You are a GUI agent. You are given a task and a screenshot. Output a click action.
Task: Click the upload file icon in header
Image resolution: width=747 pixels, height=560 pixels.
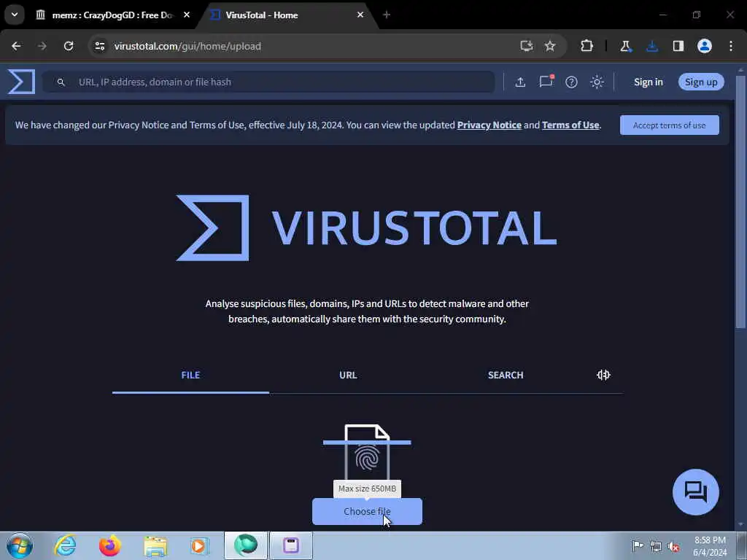520,82
